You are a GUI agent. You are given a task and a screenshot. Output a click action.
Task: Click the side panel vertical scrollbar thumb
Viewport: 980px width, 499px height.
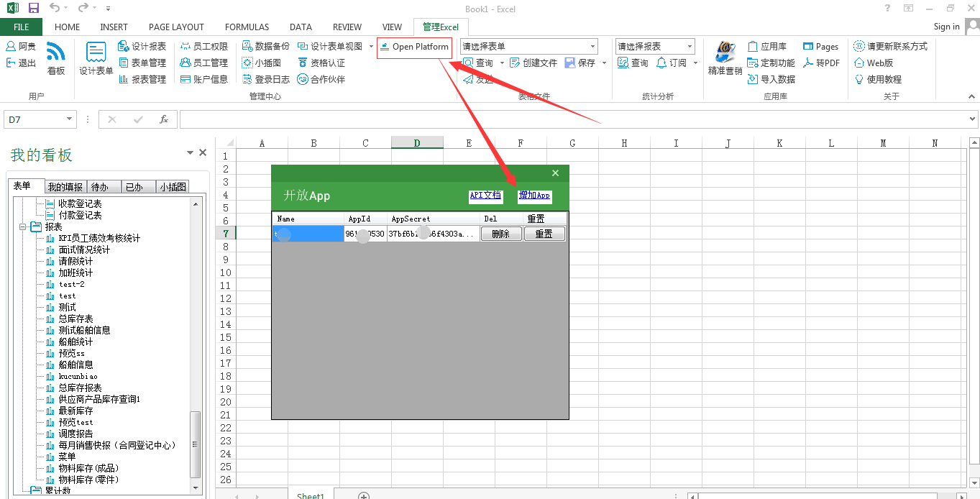(196, 444)
